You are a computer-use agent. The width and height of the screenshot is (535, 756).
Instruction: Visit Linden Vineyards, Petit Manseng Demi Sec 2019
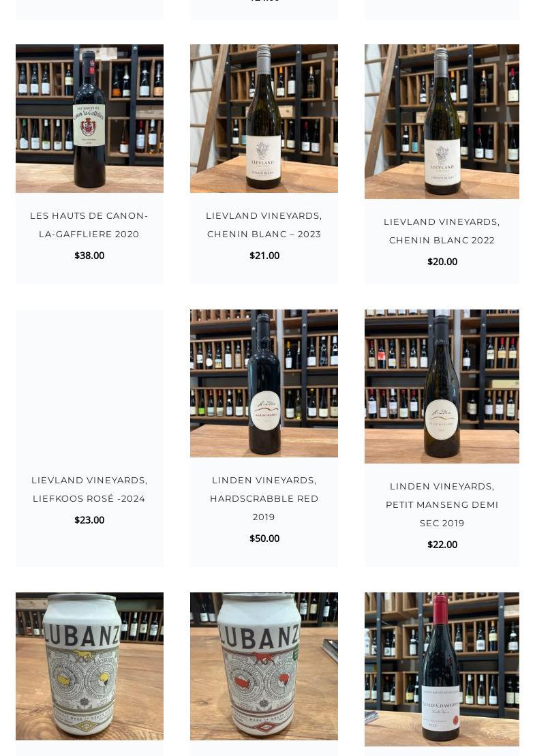(x=442, y=505)
